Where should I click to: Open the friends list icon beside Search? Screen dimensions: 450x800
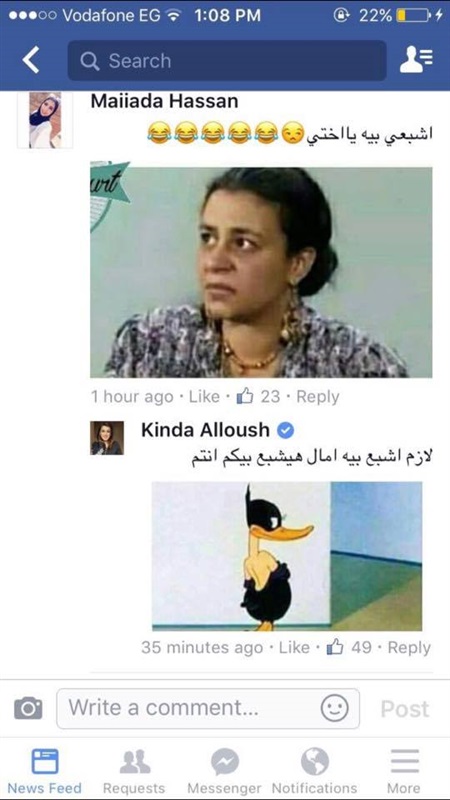coord(416,60)
